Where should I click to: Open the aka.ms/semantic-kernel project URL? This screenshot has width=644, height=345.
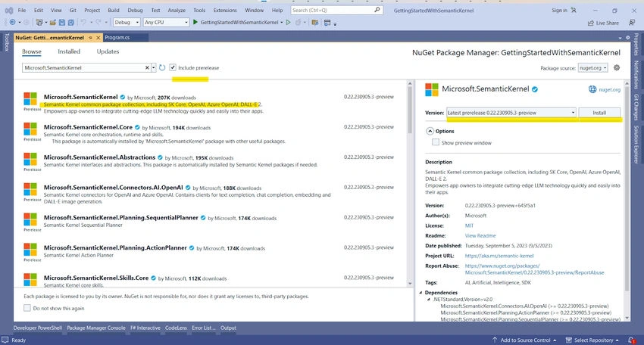click(x=499, y=256)
